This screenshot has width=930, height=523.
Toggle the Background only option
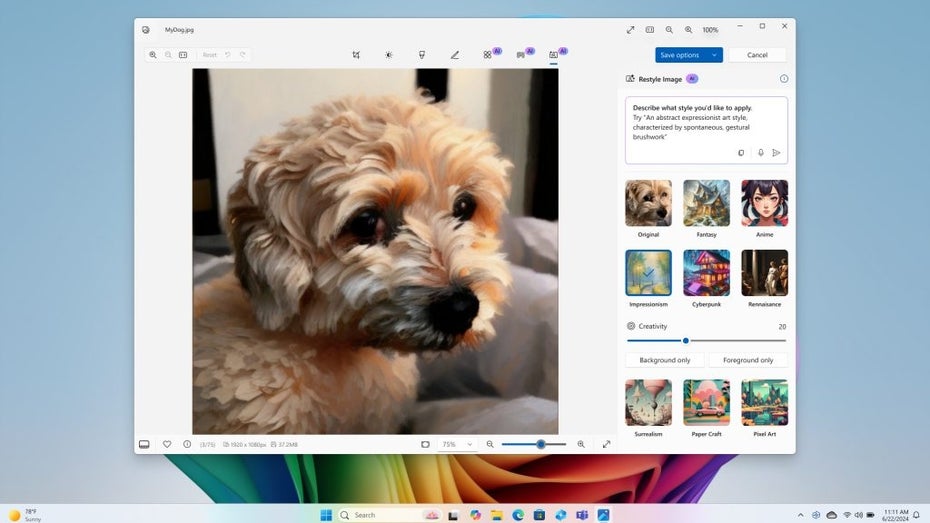tap(665, 360)
